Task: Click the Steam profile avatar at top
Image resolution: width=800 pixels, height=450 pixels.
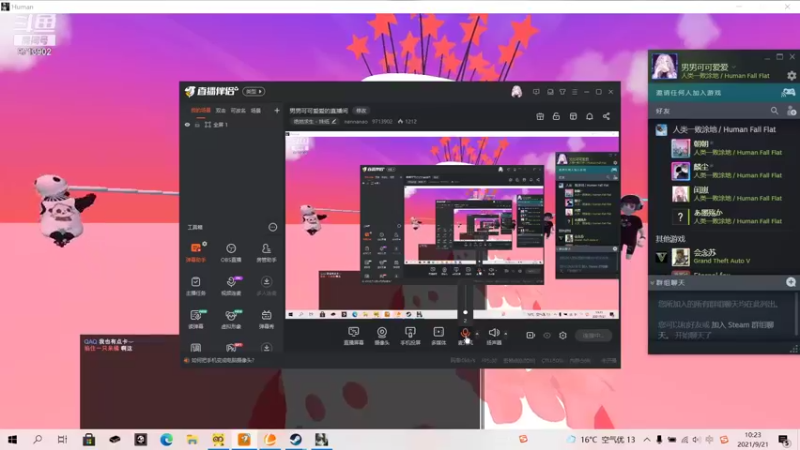Action: (664, 67)
